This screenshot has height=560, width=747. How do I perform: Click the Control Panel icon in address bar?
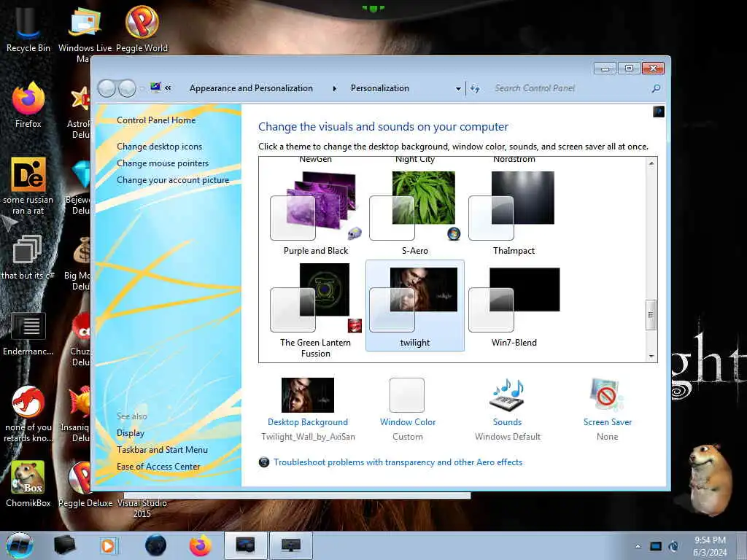click(x=155, y=87)
